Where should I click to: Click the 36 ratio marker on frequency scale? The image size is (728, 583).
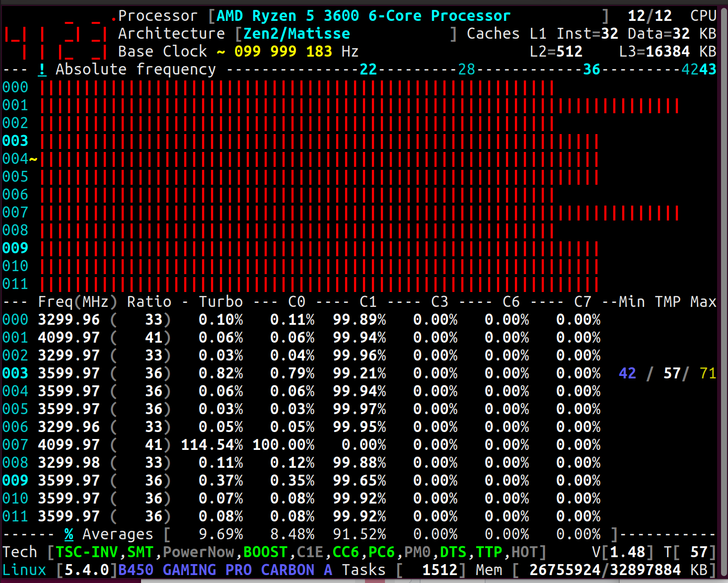point(591,70)
